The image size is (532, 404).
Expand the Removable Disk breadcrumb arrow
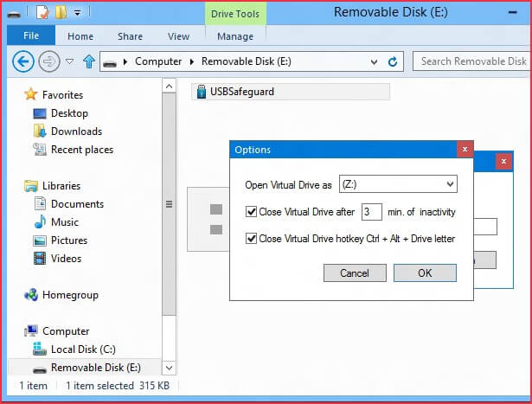tap(192, 61)
